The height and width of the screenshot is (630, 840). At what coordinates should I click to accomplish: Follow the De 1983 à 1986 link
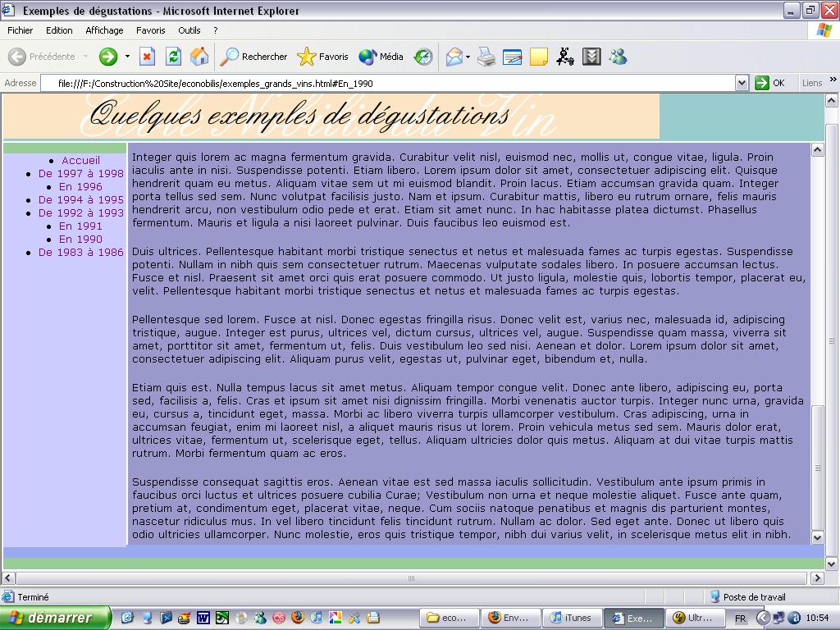tap(81, 253)
